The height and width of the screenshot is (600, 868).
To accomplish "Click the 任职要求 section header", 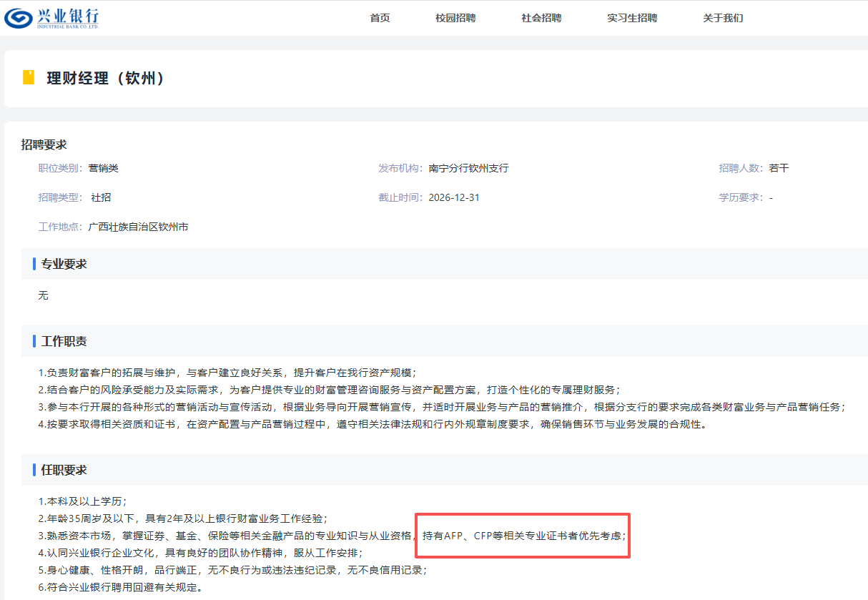I will pyautogui.click(x=64, y=470).
